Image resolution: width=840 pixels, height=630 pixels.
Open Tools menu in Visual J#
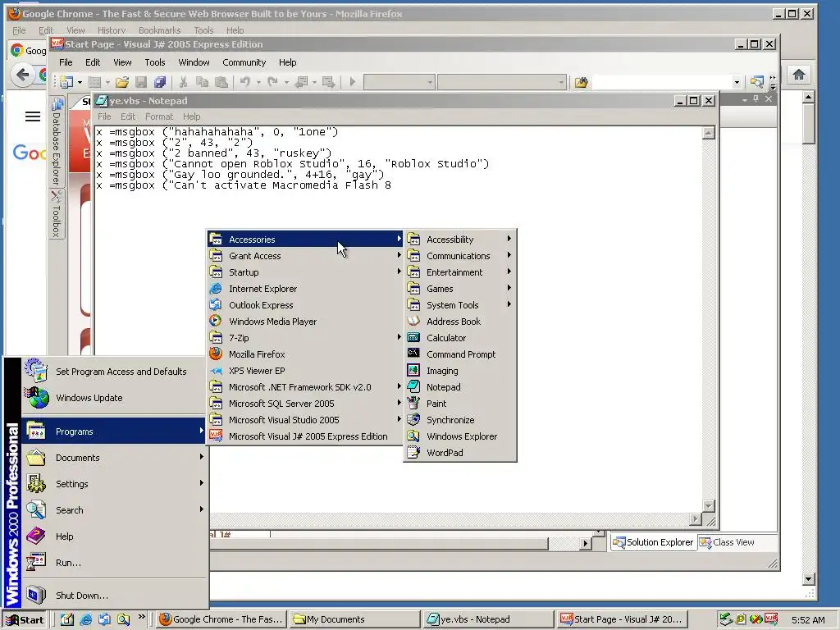[x=155, y=62]
